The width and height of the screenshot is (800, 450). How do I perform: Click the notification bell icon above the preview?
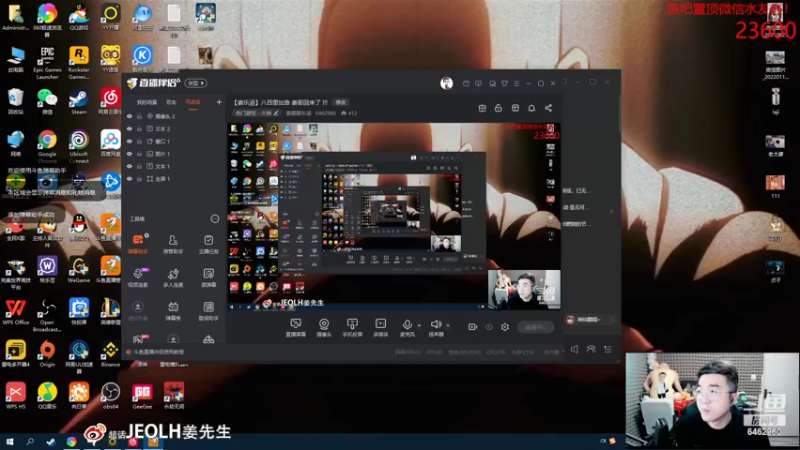[532, 108]
